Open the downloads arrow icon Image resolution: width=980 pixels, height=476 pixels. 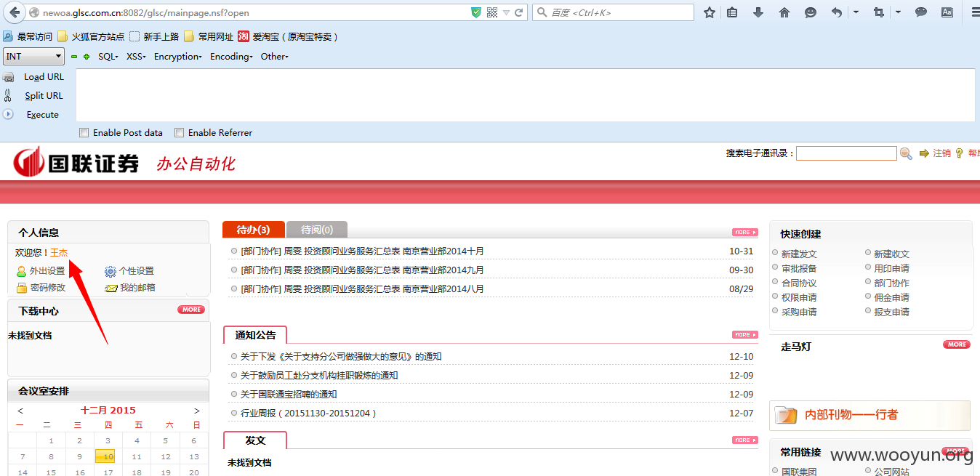pos(758,12)
